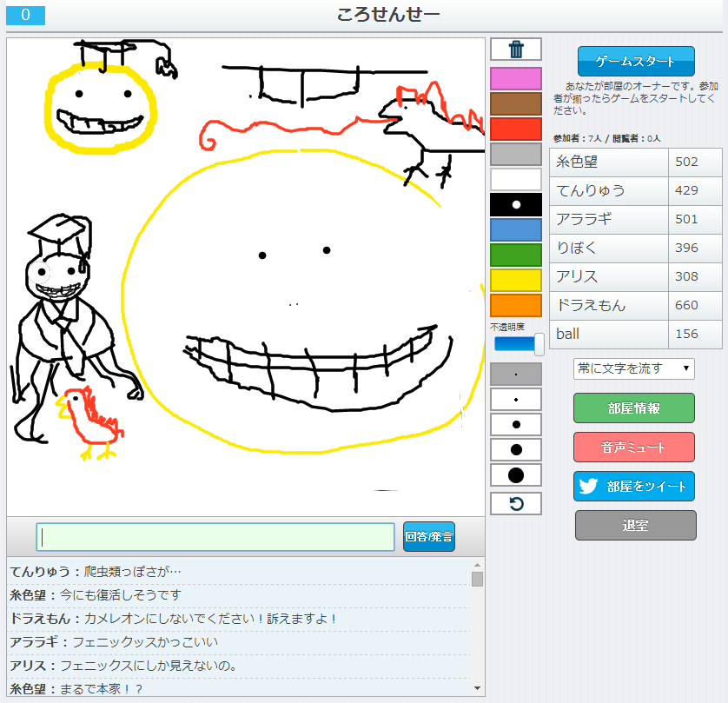Click chat message まるで本家！？

(102, 689)
